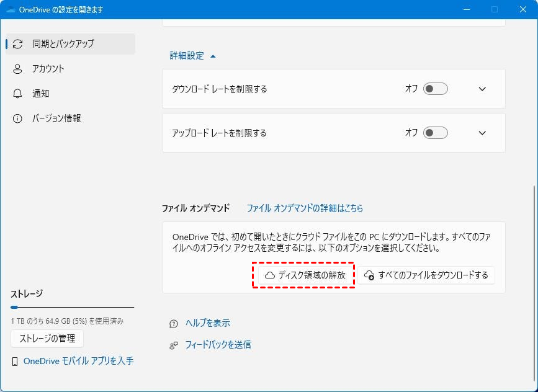Click the help question mark icon
The height and width of the screenshot is (392, 538).
coord(174,324)
